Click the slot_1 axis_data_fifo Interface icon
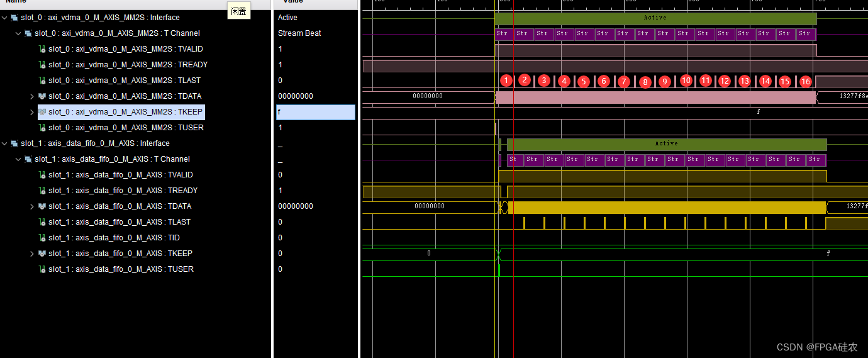868x358 pixels. point(14,143)
